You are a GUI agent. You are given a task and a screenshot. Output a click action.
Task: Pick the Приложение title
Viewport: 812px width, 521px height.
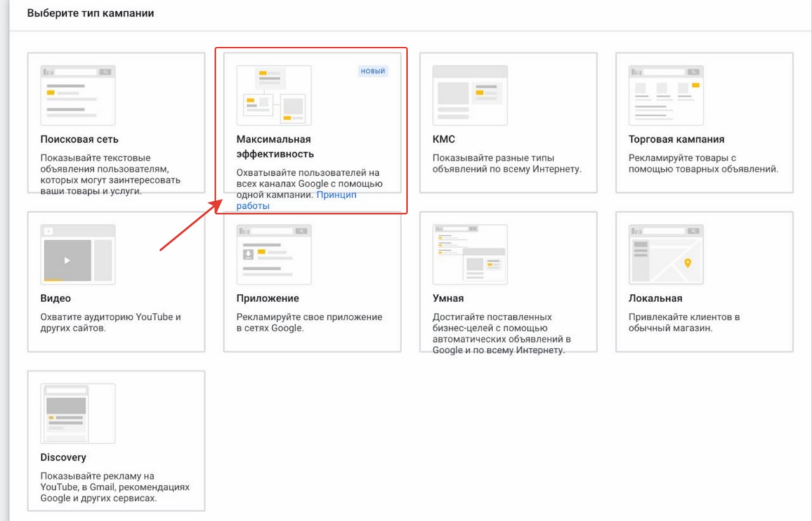pyautogui.click(x=268, y=298)
